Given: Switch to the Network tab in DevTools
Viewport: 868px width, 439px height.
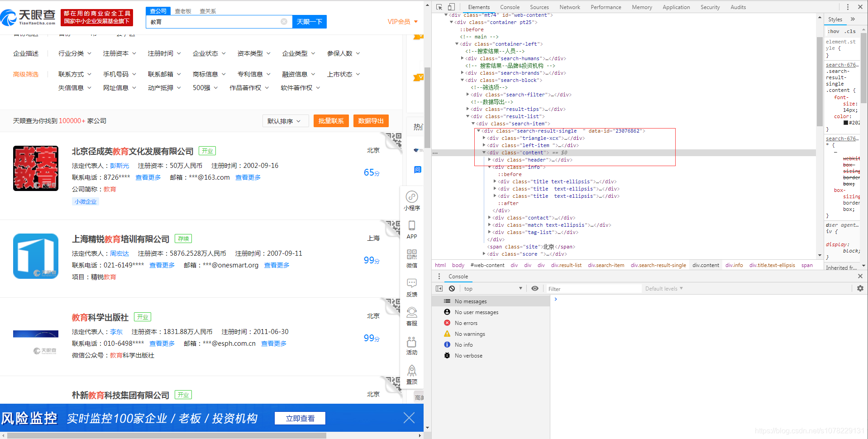Looking at the screenshot, I should pos(569,7).
